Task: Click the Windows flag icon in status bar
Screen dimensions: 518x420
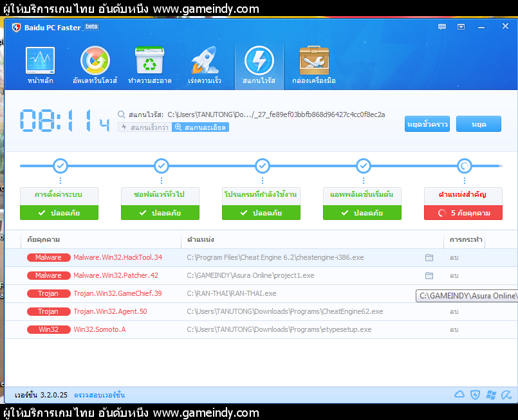Action: click(x=491, y=394)
